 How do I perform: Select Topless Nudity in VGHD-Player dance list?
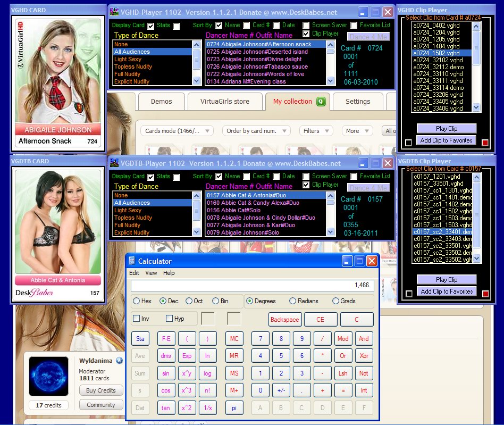point(153,66)
